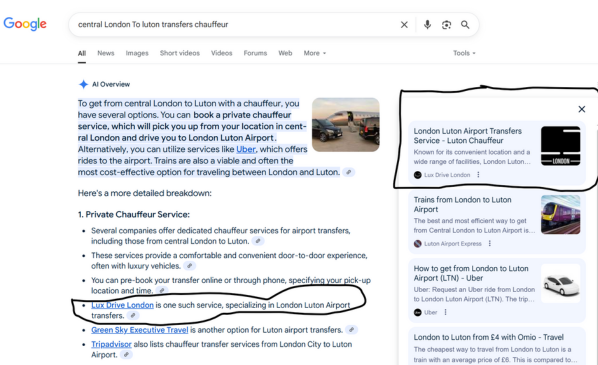The width and height of the screenshot is (598, 365).
Task: Click the '1. Private Chauffeur Service:' heading
Action: click(133, 214)
